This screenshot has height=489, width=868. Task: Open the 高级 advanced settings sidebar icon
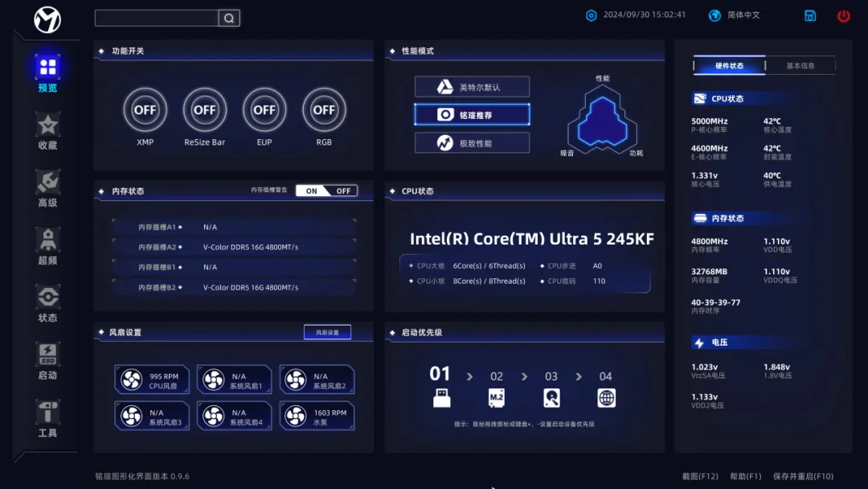(47, 183)
